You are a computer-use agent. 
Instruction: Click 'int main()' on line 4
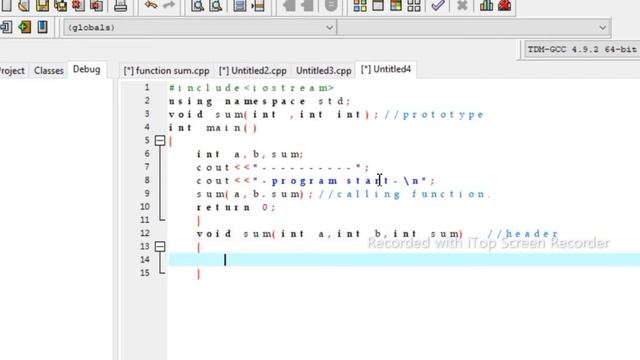pyautogui.click(x=213, y=128)
